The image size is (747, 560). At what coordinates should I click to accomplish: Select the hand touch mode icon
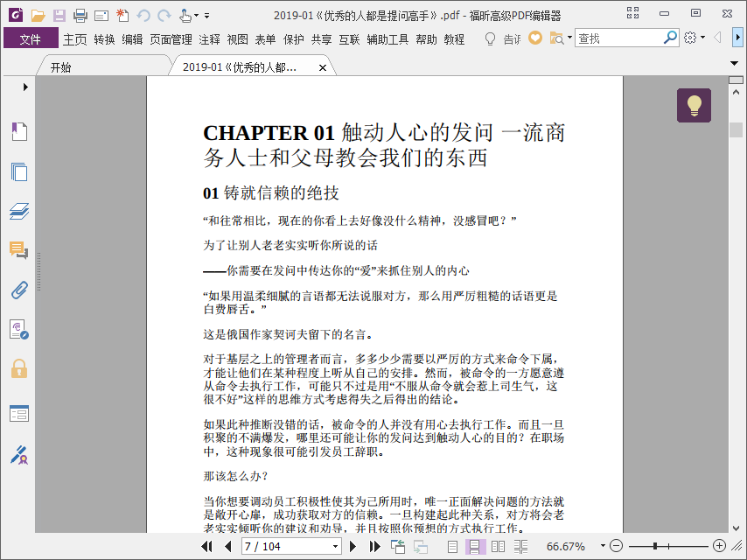coord(185,15)
